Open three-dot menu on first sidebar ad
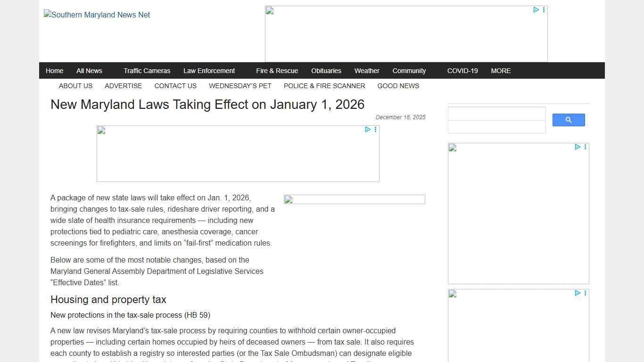This screenshot has height=362, width=644. pyautogui.click(x=585, y=147)
